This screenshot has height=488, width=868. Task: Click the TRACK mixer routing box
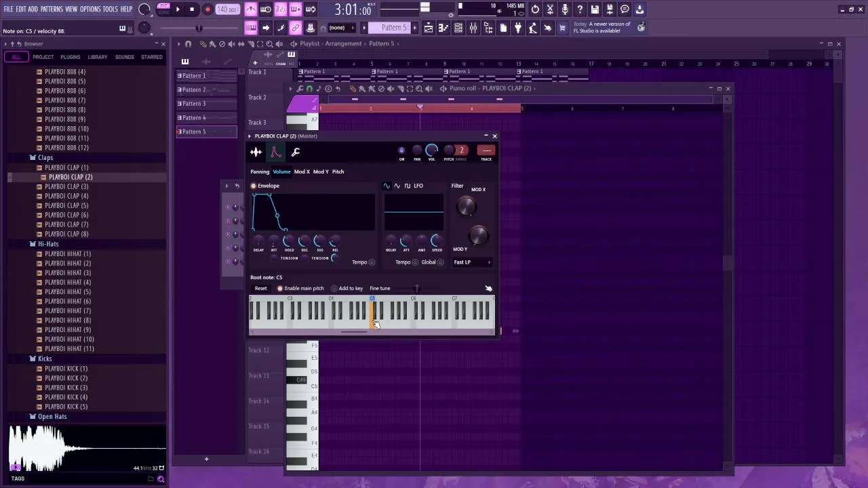tap(486, 150)
